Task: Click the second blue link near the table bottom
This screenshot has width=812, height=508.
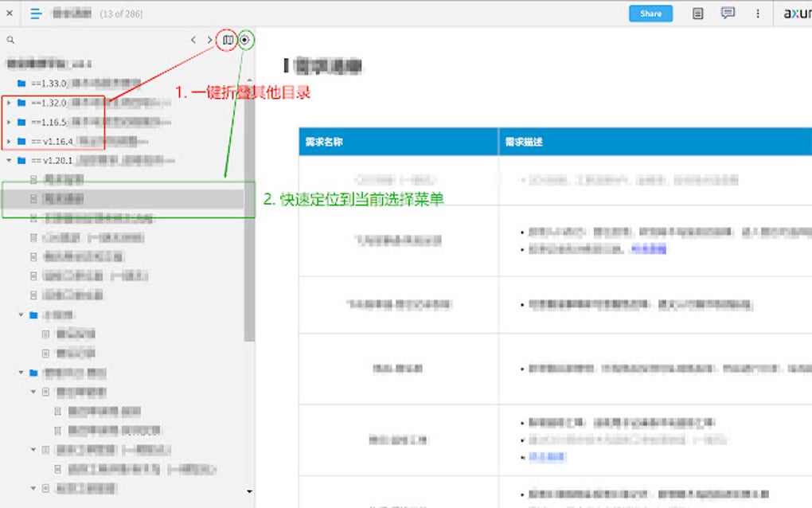Action: point(545,458)
